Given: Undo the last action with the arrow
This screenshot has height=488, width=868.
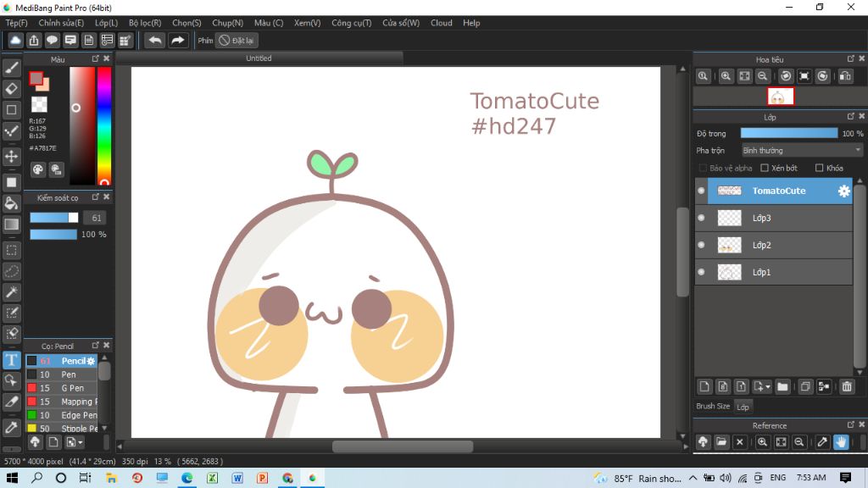Looking at the screenshot, I should pos(155,41).
